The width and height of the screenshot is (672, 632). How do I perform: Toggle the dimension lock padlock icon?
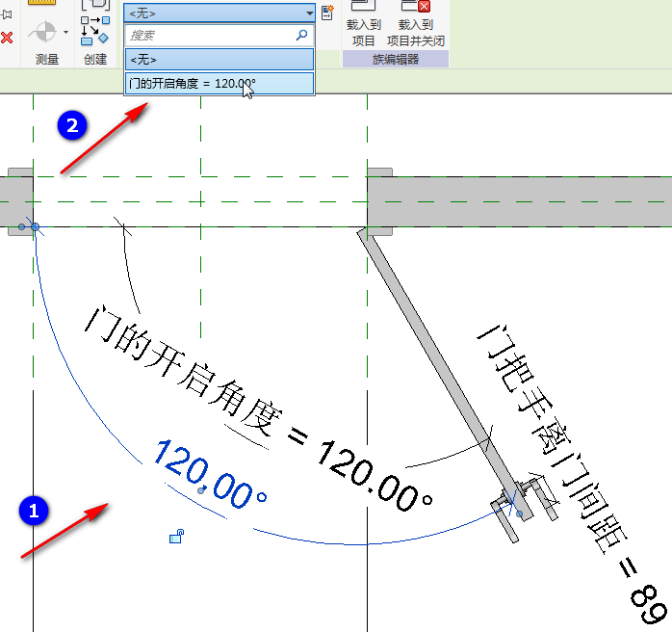[x=176, y=536]
